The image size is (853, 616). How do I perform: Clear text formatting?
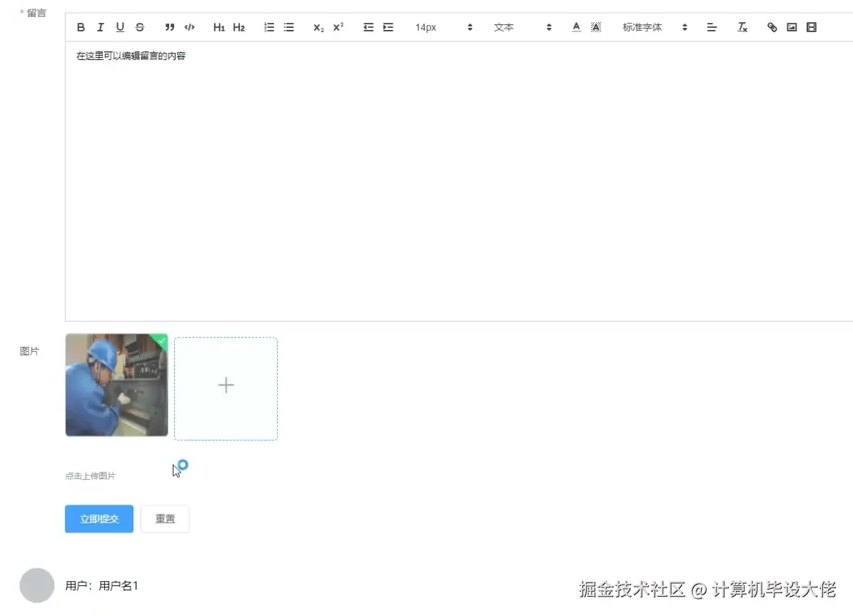742,27
